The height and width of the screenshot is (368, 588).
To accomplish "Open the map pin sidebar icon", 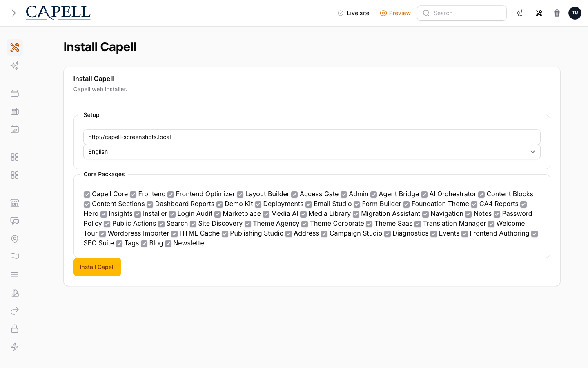I will click(x=15, y=239).
